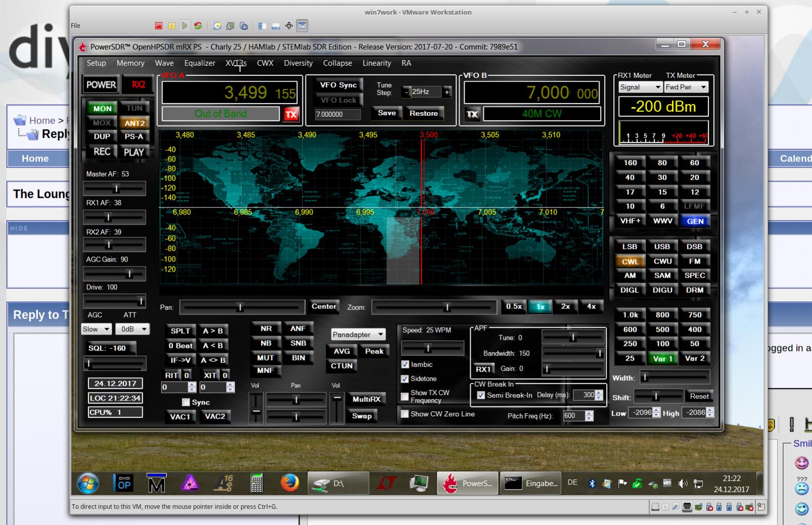Screen dimensions: 812x525
Task: Toggle the POWER button
Action: coord(101,85)
